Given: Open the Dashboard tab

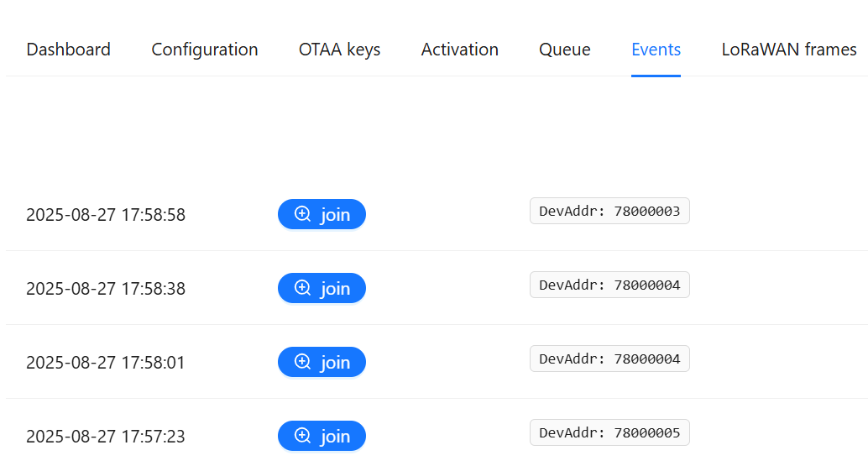Looking at the screenshot, I should point(68,50).
